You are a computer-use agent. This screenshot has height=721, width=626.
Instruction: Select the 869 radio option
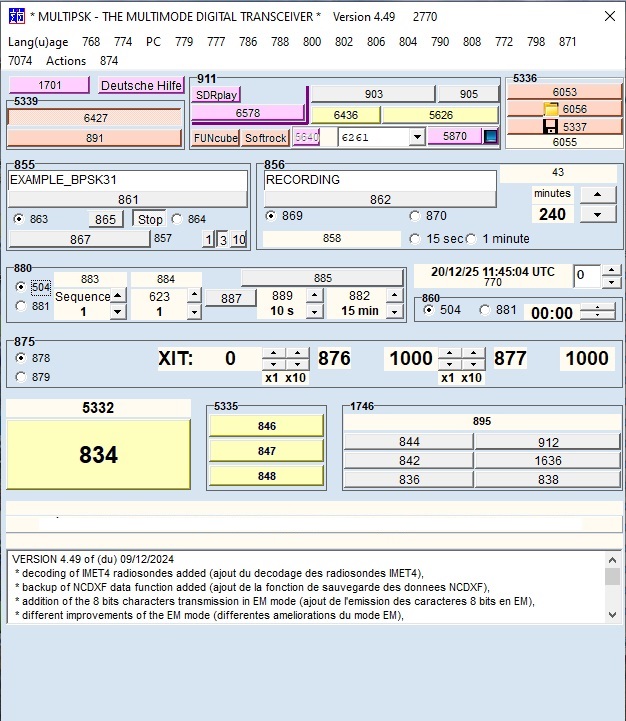[271, 216]
